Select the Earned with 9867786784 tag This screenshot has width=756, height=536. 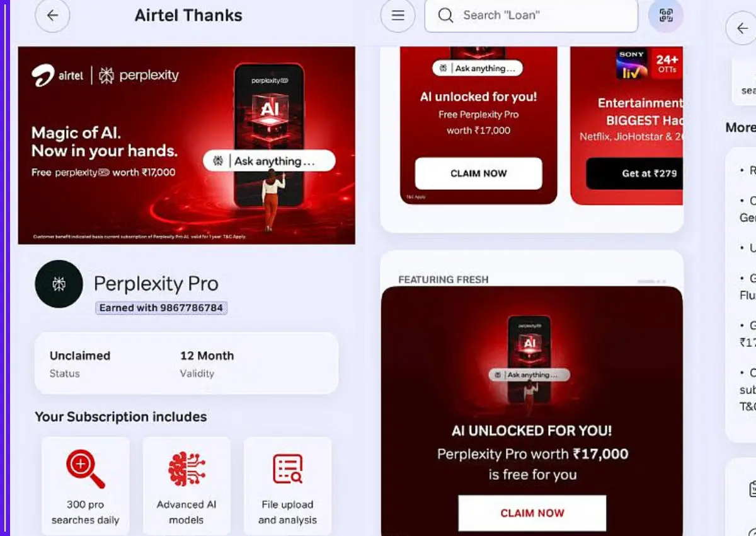pos(161,308)
